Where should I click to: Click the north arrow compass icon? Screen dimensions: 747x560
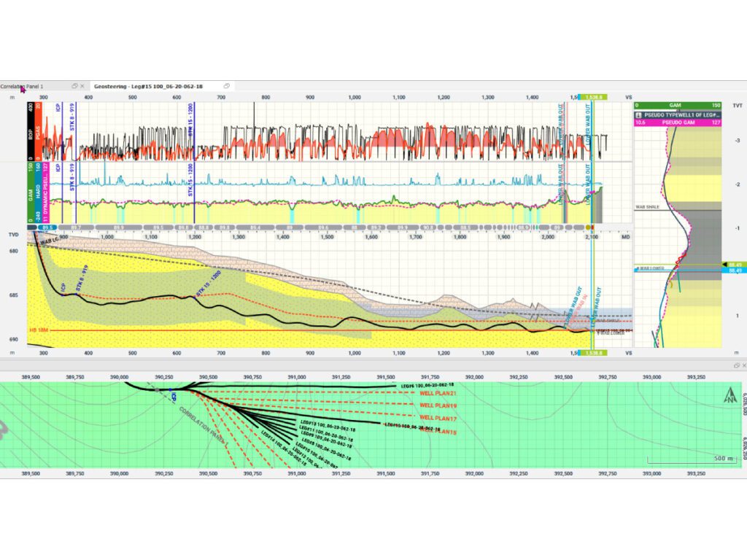(729, 394)
